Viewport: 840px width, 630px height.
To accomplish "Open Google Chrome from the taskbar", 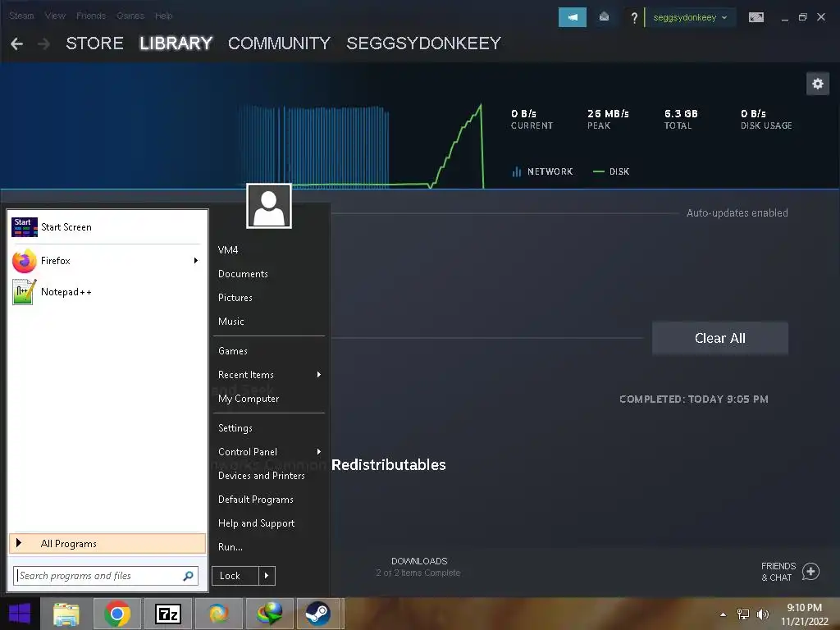I will click(117, 614).
